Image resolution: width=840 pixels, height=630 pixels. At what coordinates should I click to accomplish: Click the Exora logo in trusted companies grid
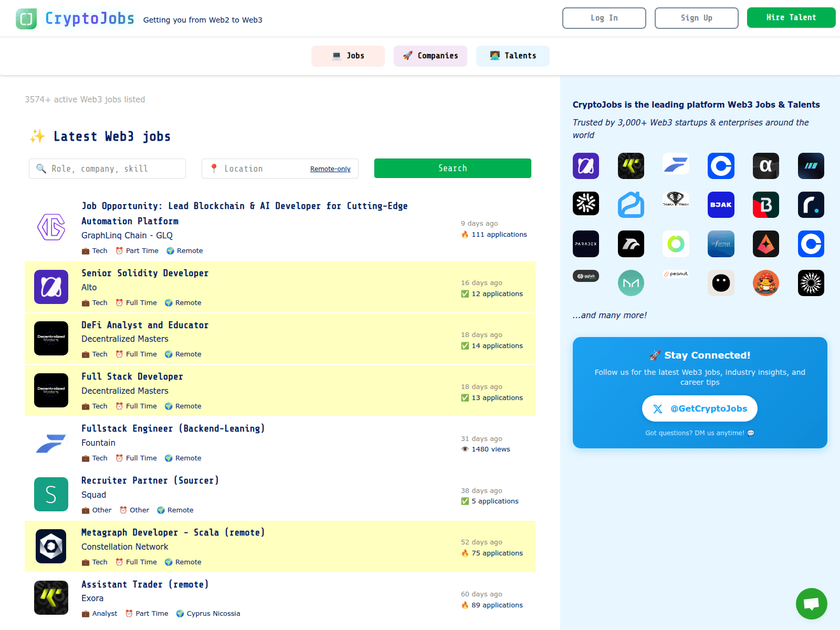631,166
